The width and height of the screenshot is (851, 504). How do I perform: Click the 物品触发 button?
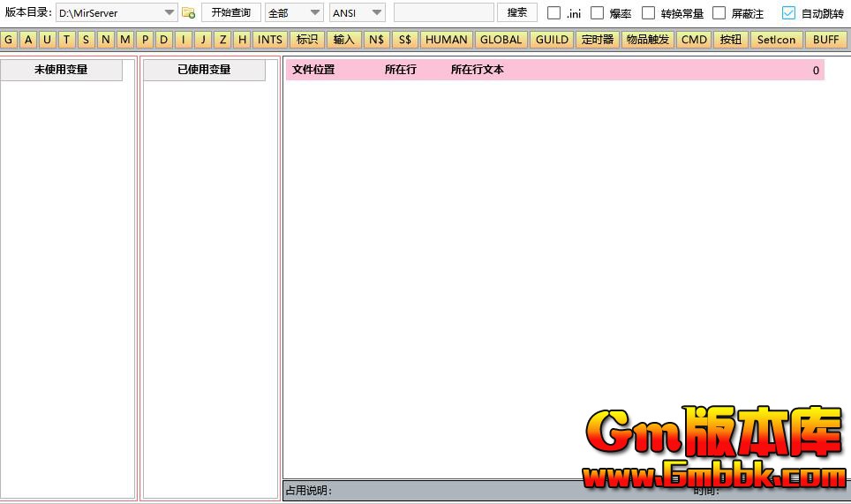pos(648,40)
